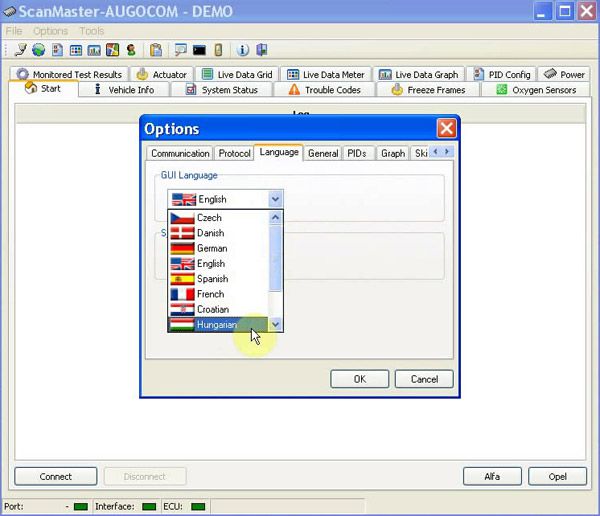Click the bar chart toolbar icon
The height and width of the screenshot is (516, 600).
(x=94, y=50)
